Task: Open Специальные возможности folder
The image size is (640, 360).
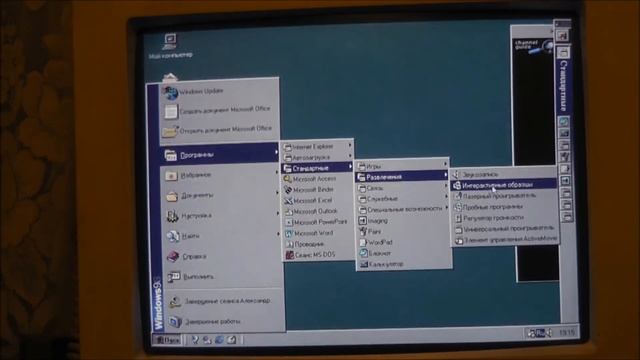Action: (403, 209)
